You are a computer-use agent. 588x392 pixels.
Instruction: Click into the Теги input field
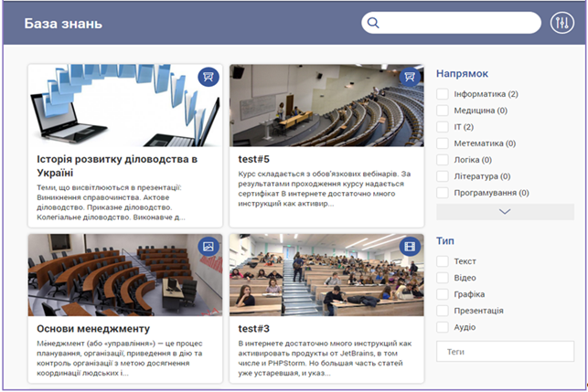click(x=505, y=351)
